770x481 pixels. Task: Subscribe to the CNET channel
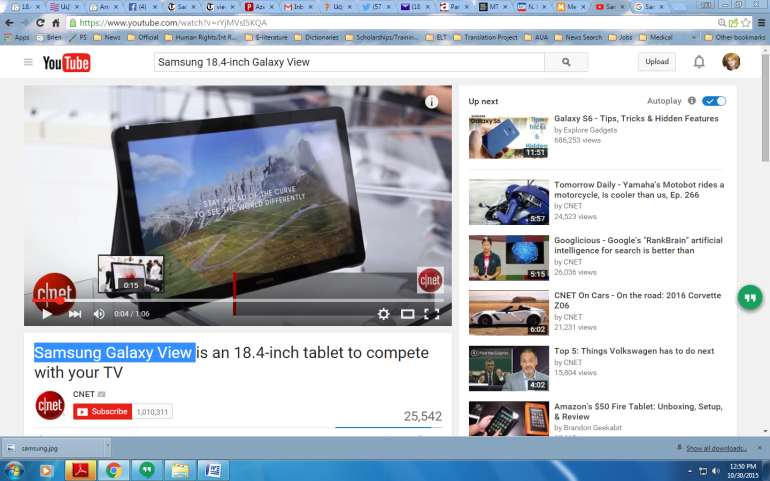coord(103,412)
